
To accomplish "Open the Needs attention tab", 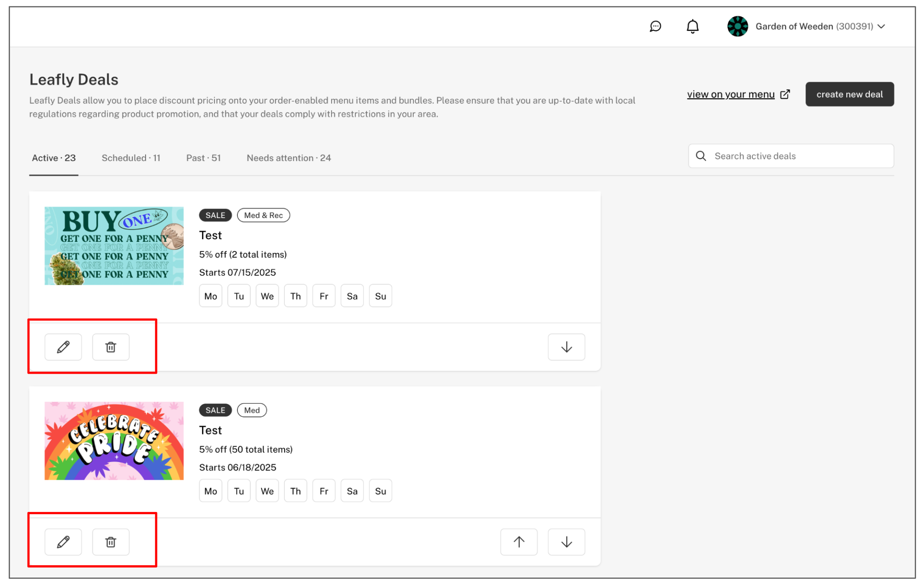I will point(288,158).
